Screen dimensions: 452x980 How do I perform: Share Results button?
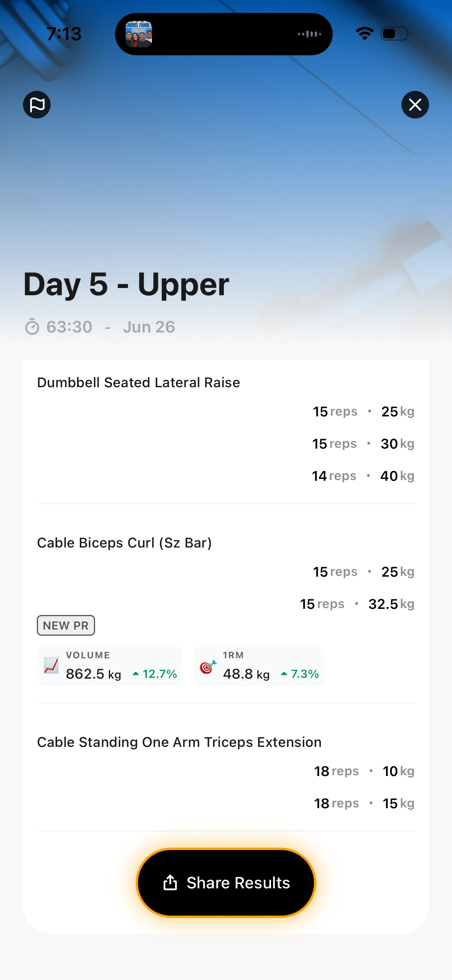pyautogui.click(x=226, y=883)
